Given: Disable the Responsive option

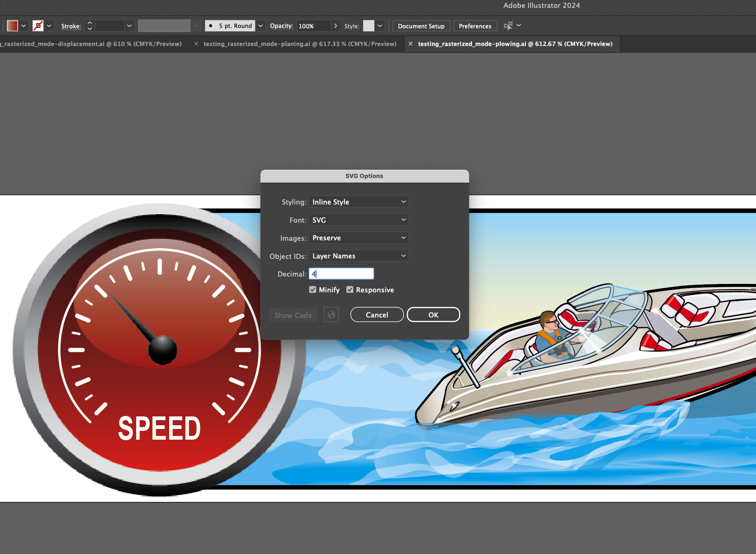Looking at the screenshot, I should (350, 289).
